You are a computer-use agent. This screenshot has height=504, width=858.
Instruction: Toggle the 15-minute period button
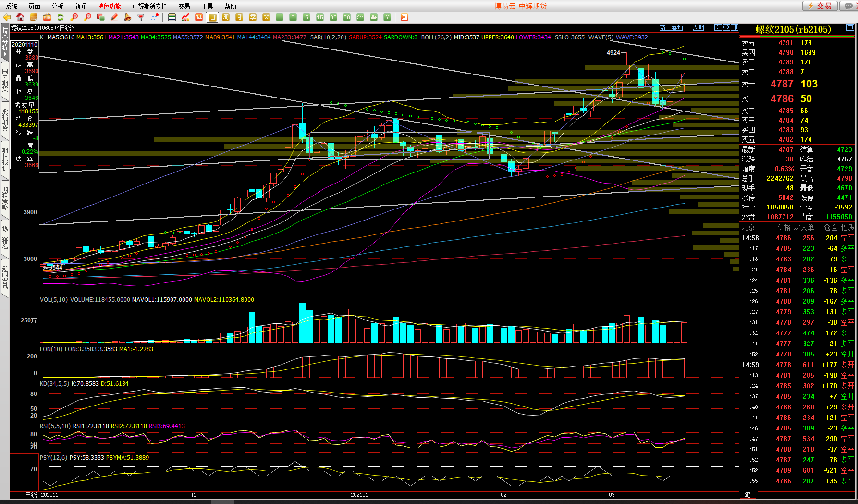point(320,17)
